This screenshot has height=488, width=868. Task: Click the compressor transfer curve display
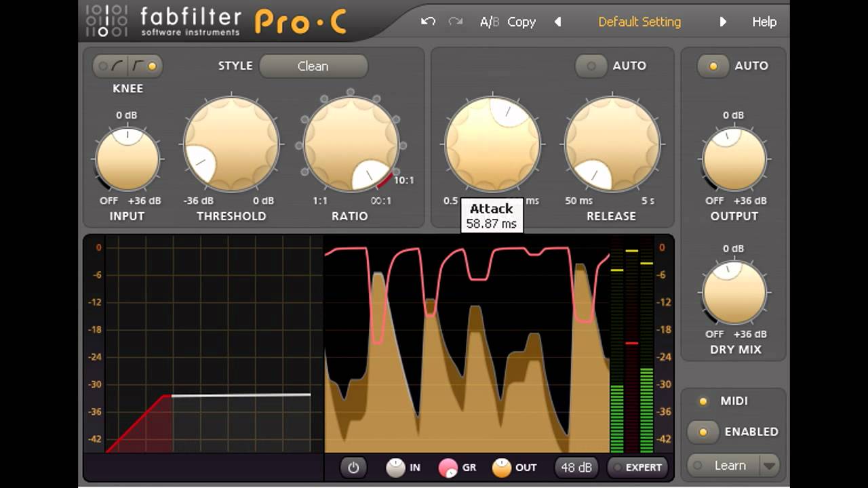click(214, 344)
